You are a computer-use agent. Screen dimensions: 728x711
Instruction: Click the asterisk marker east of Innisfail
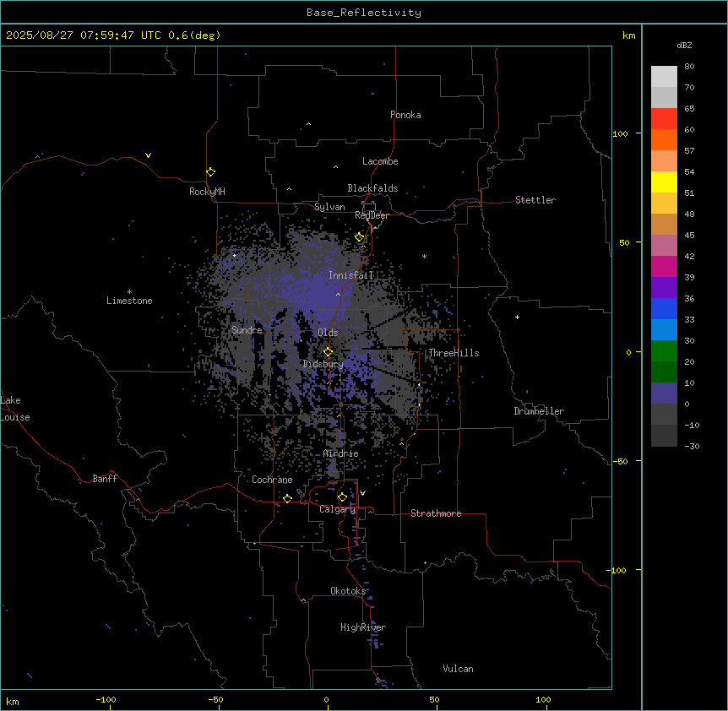click(424, 257)
